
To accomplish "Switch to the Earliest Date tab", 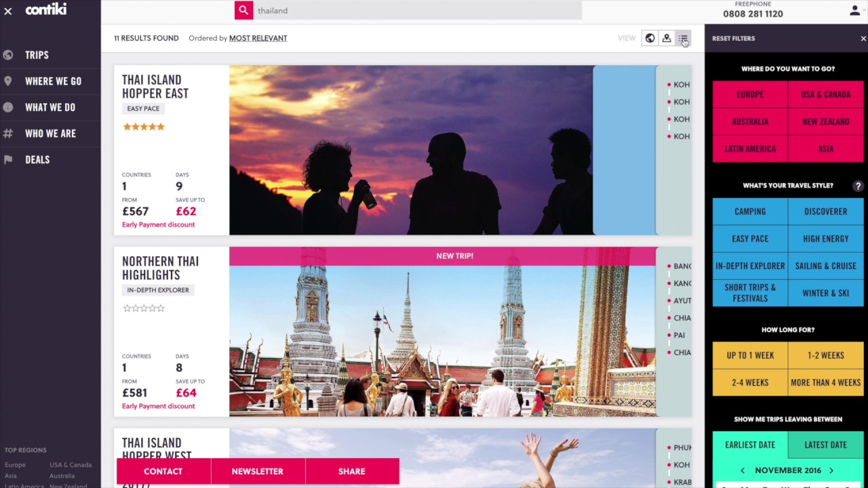I will pos(750,445).
